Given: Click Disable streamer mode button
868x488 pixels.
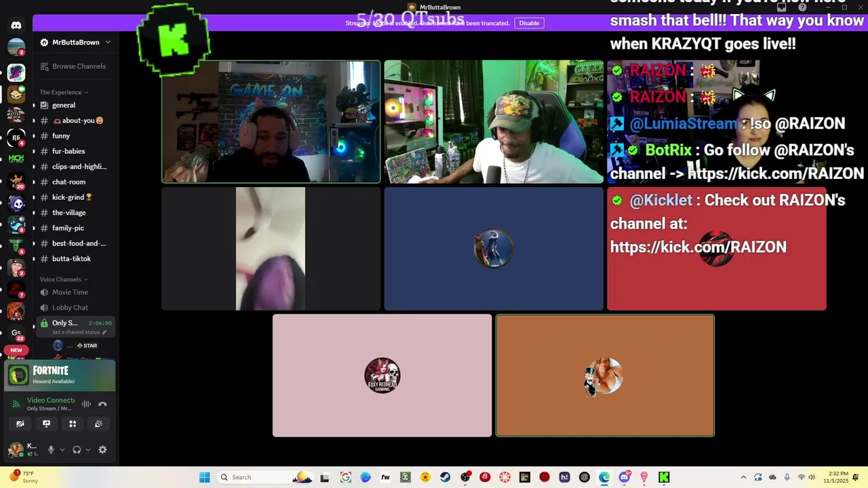Looking at the screenshot, I should click(529, 23).
